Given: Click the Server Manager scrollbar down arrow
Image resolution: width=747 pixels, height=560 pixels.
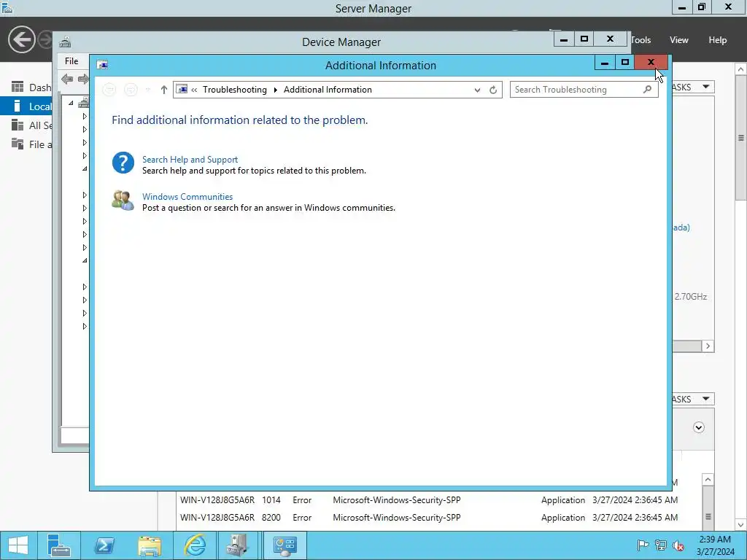Looking at the screenshot, I should click(741, 525).
